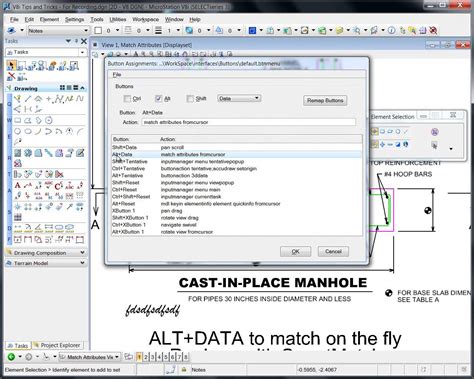
Task: Select the Place Line tool in Drawing
Action: coord(28,99)
